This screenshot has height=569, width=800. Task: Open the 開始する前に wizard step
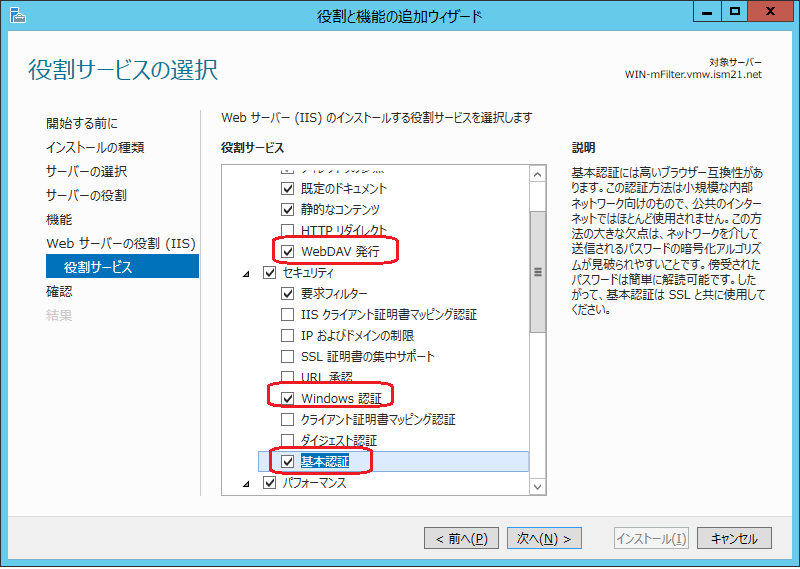pyautogui.click(x=82, y=123)
